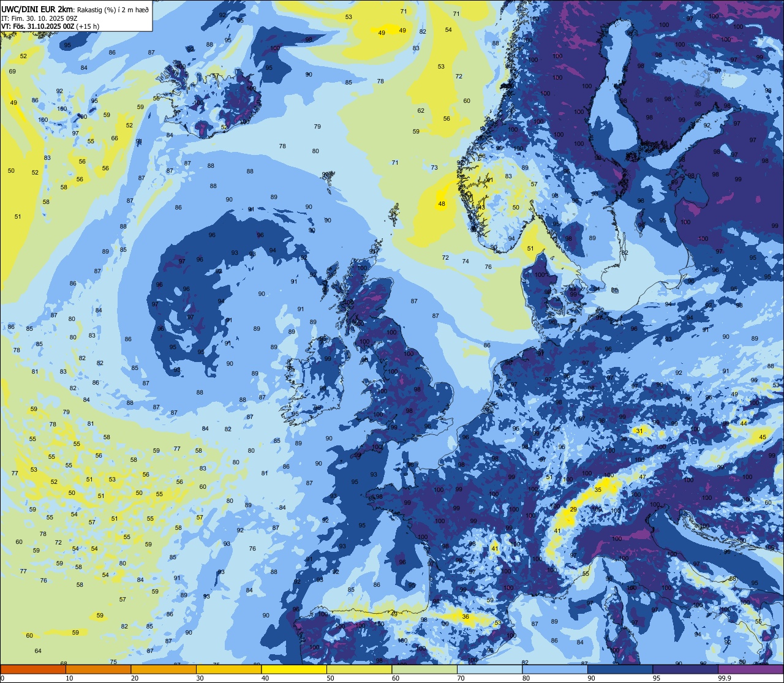Click humidity value '48' off Norway's west coast
The height and width of the screenshot is (683, 784).
(442, 204)
